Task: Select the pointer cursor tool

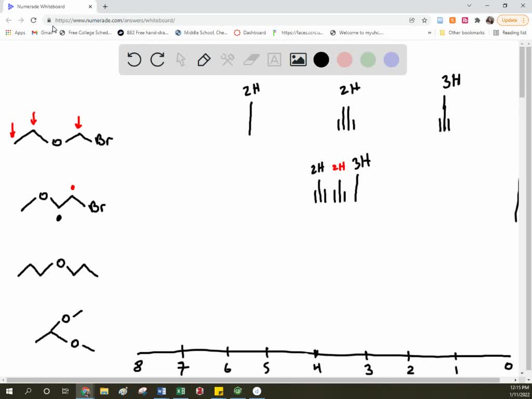Action: tap(180, 59)
